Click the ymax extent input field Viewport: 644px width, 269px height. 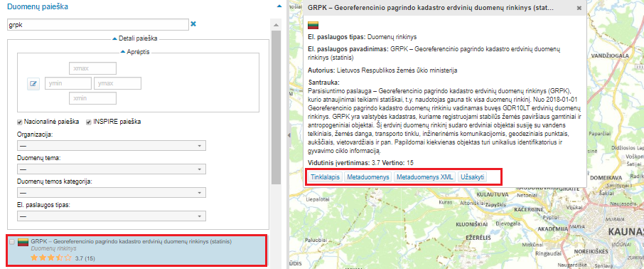[117, 83]
